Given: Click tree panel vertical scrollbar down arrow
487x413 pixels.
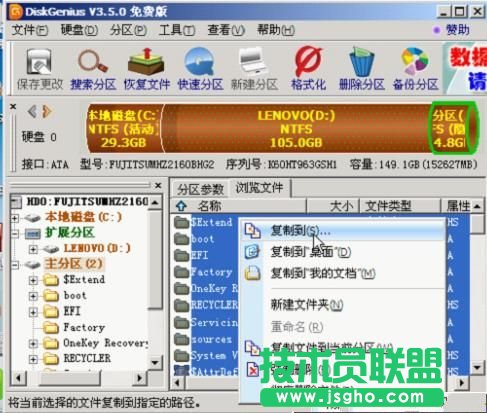Looking at the screenshot, I should 155,363.
